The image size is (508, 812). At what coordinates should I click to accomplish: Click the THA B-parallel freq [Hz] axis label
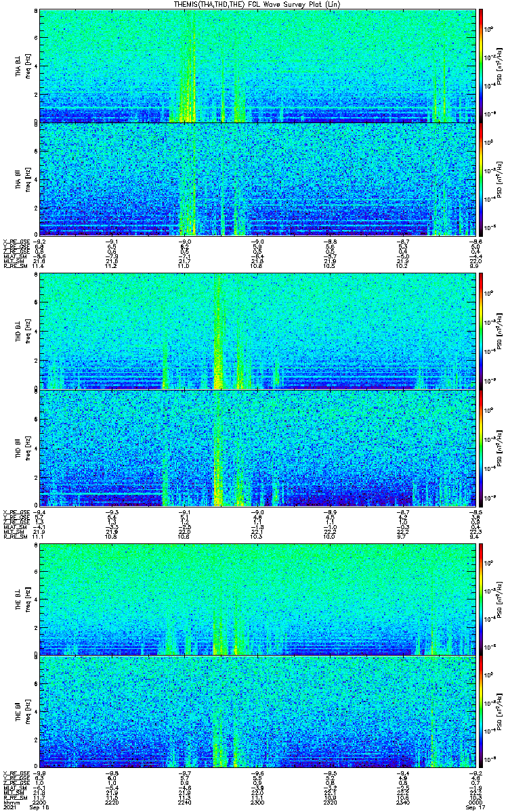(27, 179)
